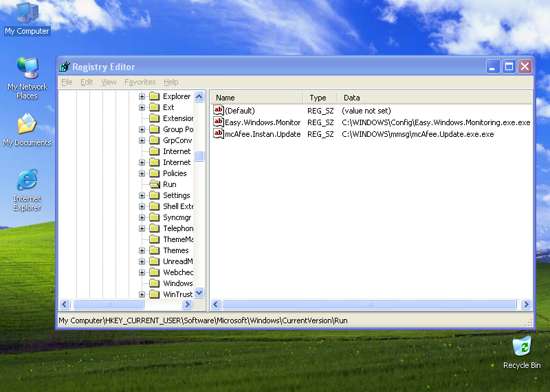Expand the Telephon key

pyautogui.click(x=142, y=228)
